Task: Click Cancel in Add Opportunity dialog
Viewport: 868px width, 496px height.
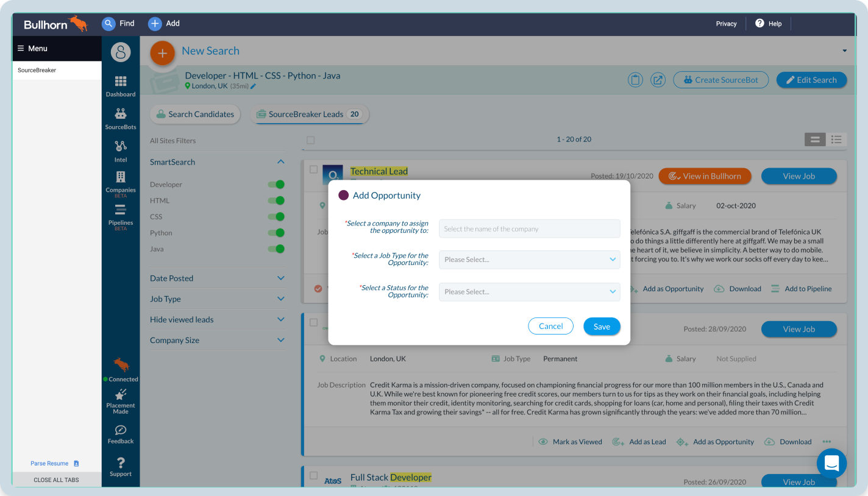Action: click(551, 326)
